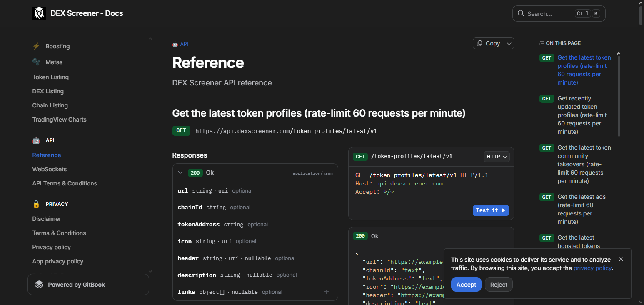Screen dimensions: 644x305
Task: Click the 200 badge in Responses panel
Action: (x=195, y=172)
